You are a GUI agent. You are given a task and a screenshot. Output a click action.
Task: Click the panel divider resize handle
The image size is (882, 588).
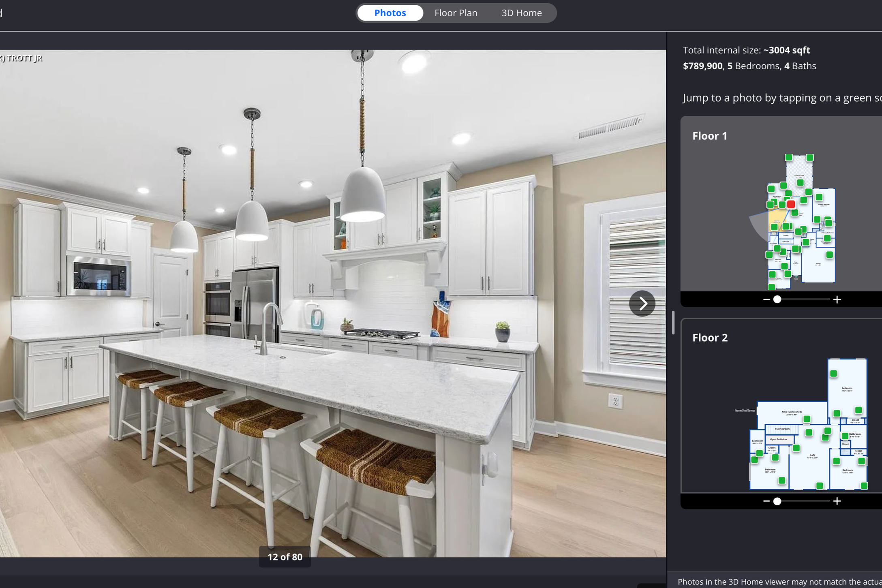673,323
